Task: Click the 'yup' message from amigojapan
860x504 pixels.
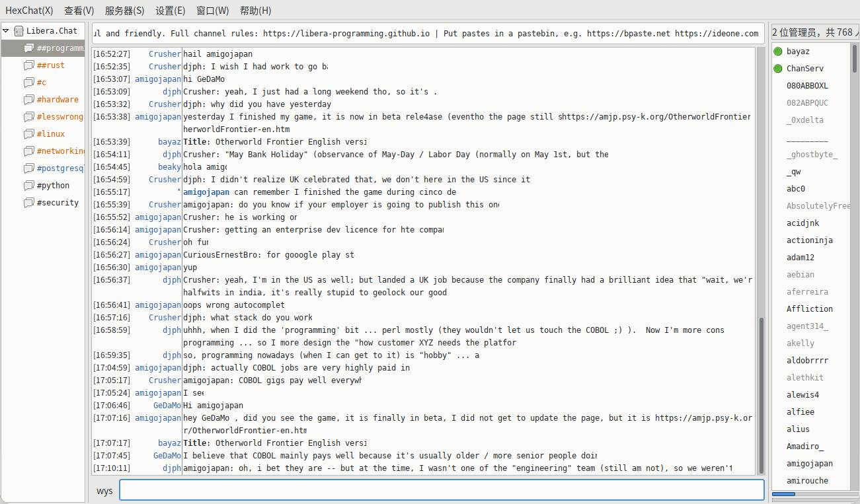Action: tap(190, 268)
